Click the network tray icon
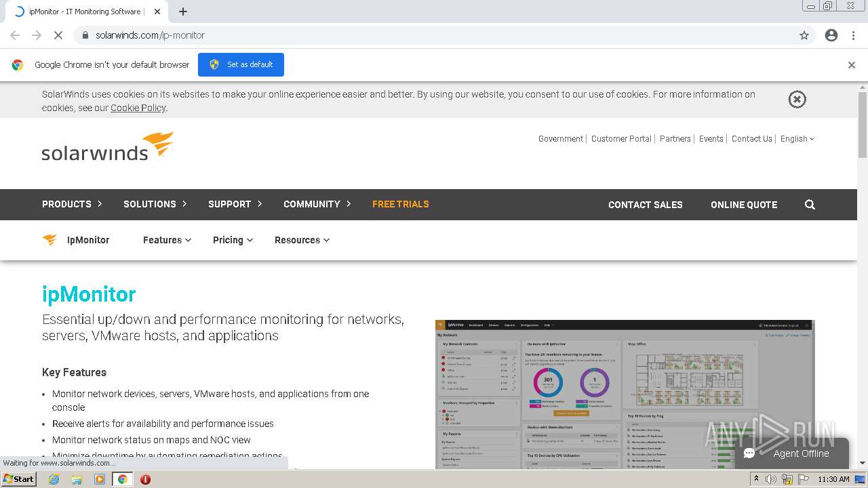The height and width of the screenshot is (488, 868). tap(787, 479)
